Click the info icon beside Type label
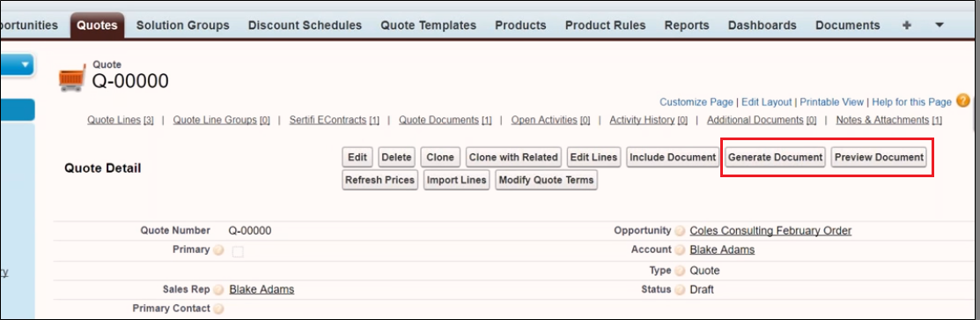 point(680,272)
